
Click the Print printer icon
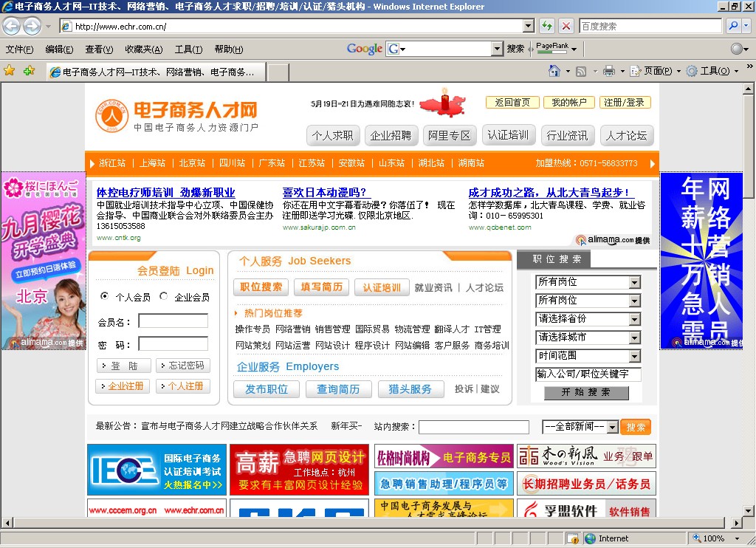pos(609,72)
